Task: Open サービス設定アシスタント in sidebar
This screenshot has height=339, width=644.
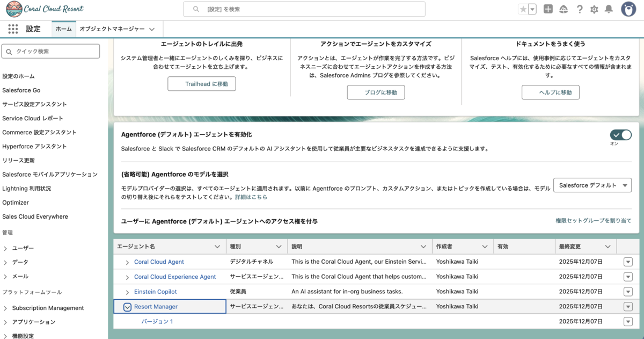Action: (x=35, y=104)
